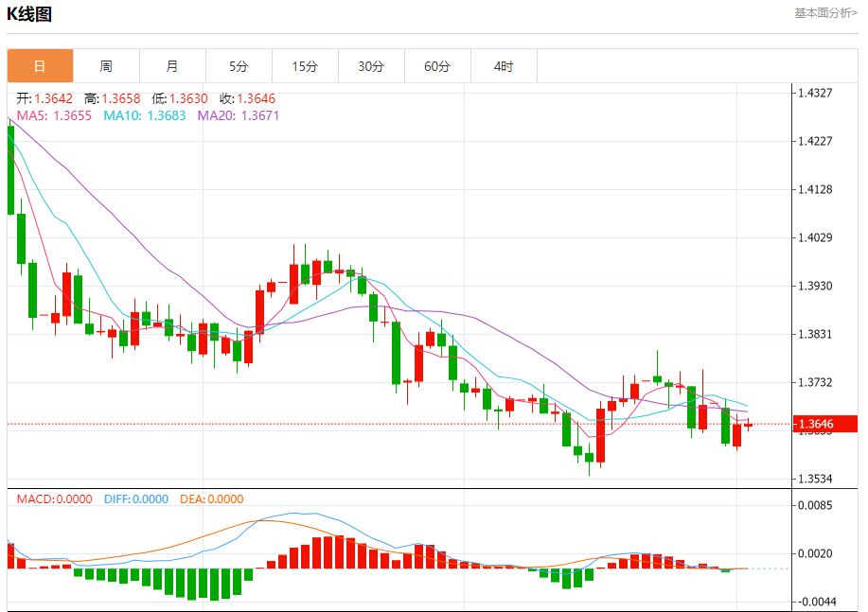Click the 0.0020 MACD axis label
The height and width of the screenshot is (612, 868).
[x=815, y=553]
